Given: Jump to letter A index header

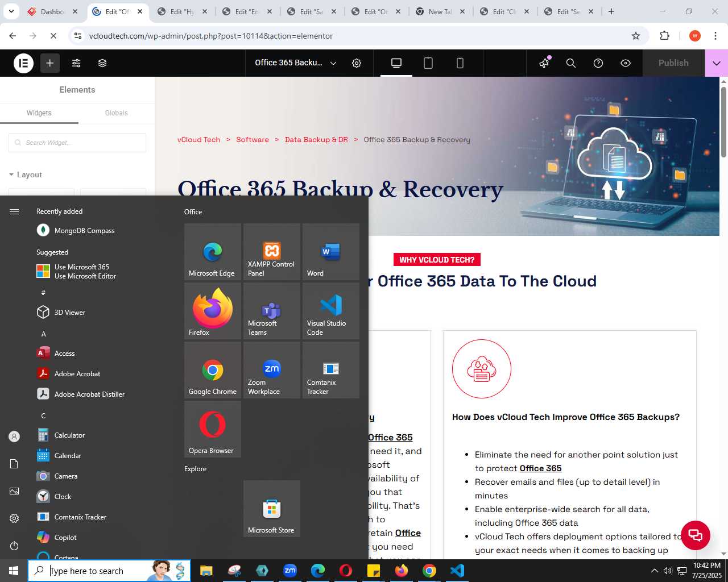Looking at the screenshot, I should (x=43, y=334).
